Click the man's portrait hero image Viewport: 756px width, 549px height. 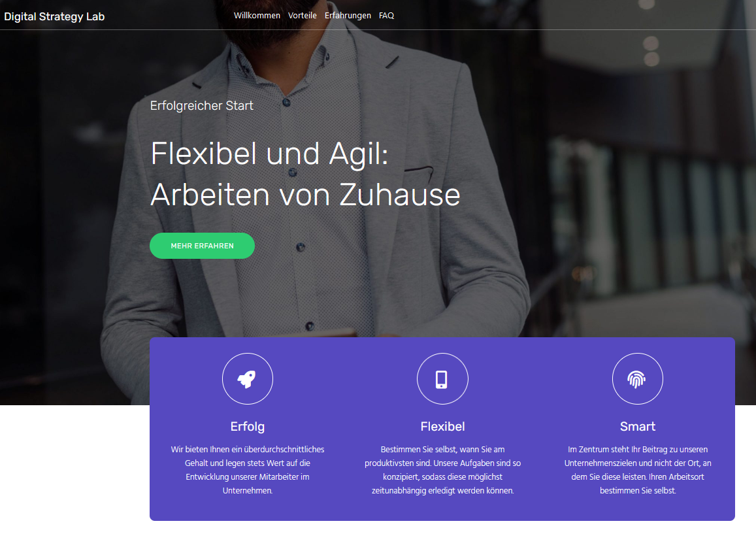pyautogui.click(x=578, y=193)
